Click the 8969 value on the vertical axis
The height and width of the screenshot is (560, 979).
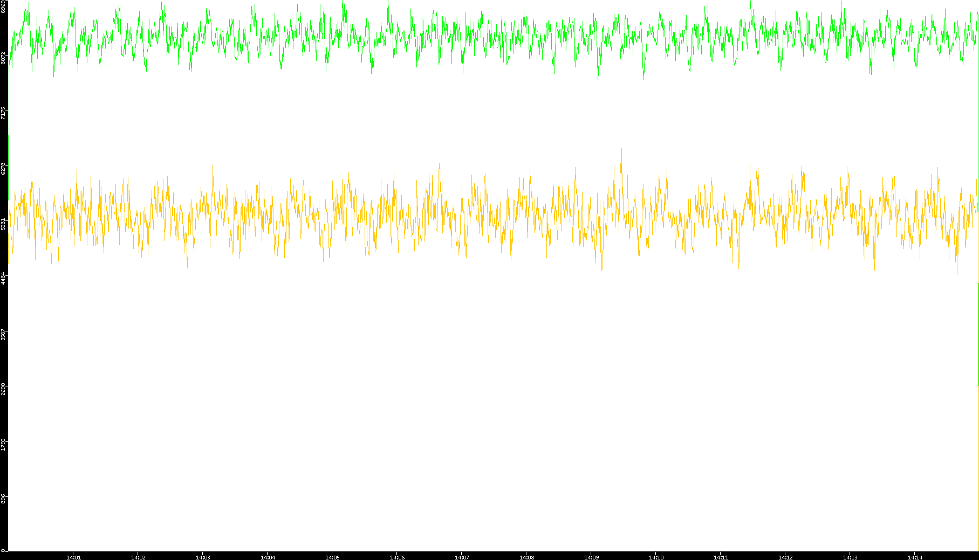(4, 7)
